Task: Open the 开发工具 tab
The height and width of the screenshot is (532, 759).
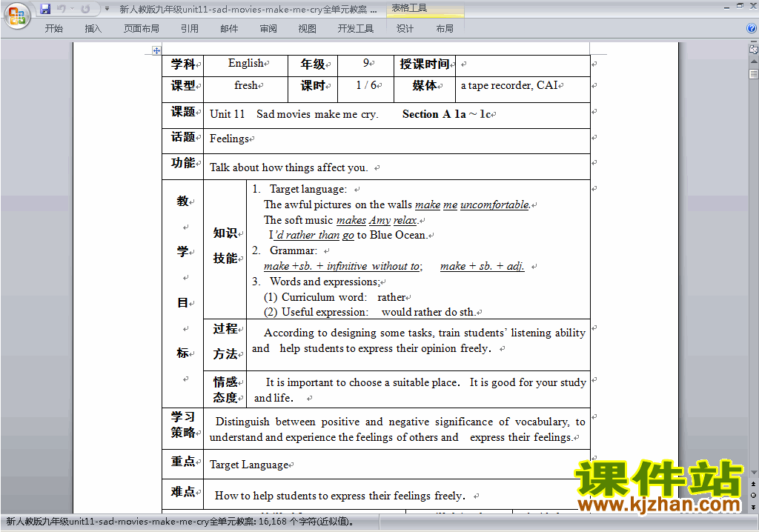Action: [355, 29]
